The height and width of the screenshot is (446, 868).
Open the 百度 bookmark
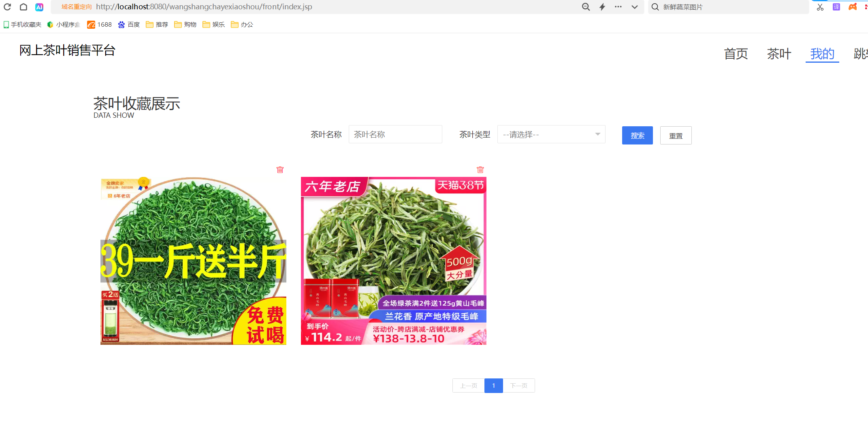[x=129, y=24]
